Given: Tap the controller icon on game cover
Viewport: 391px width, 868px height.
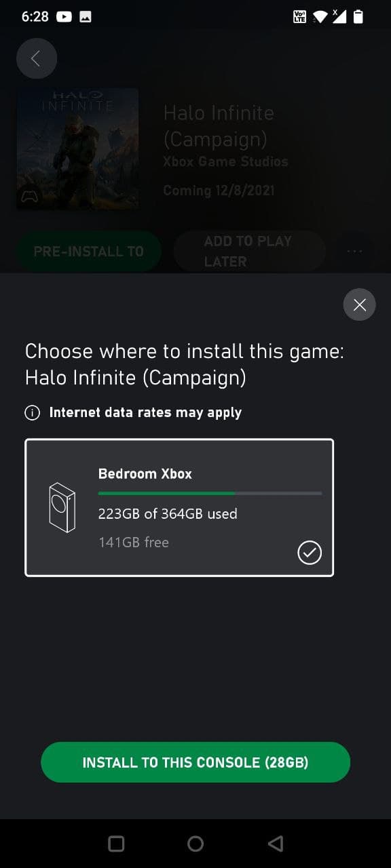Looking at the screenshot, I should point(29,197).
